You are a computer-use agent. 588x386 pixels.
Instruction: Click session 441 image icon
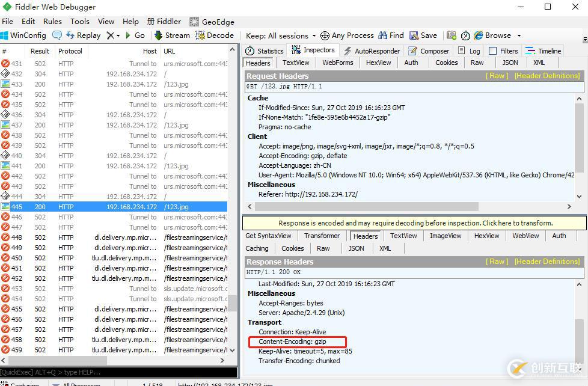click(5, 166)
